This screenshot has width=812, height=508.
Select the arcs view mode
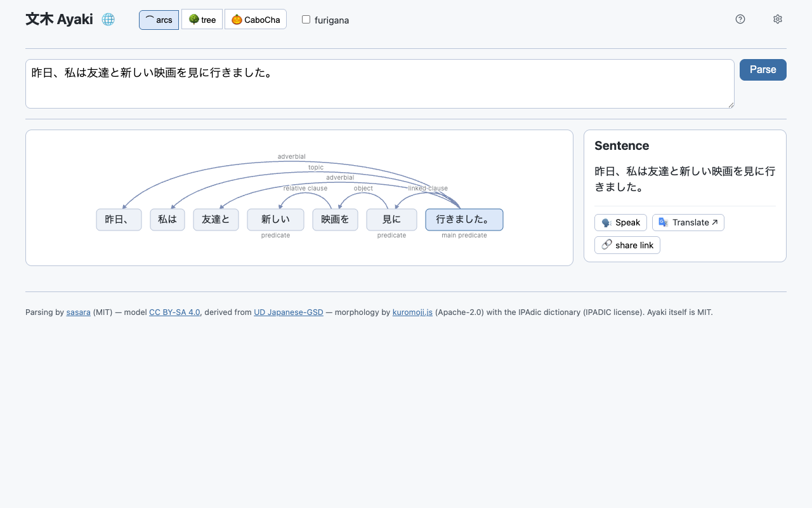159,20
